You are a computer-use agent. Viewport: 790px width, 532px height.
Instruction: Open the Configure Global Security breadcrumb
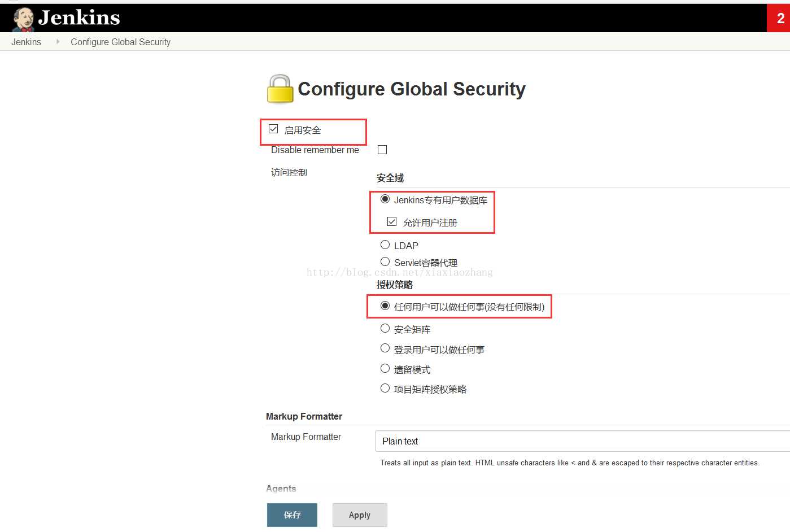click(x=120, y=42)
